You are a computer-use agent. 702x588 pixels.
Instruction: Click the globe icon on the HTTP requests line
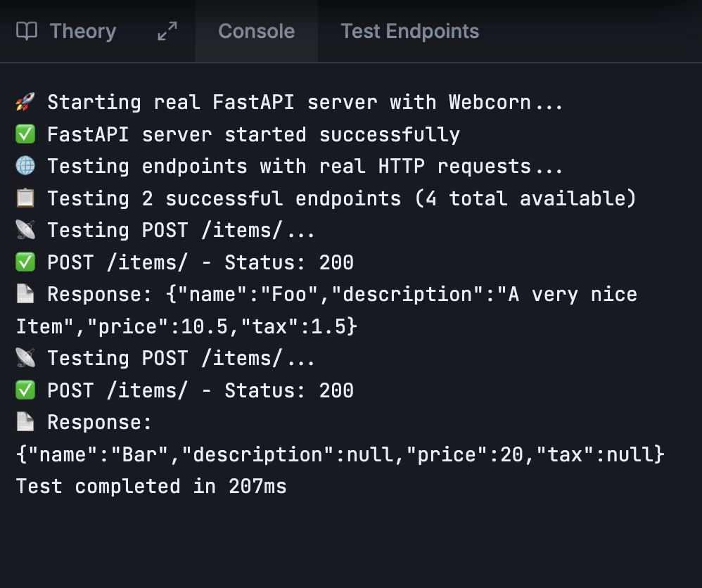click(x=25, y=166)
